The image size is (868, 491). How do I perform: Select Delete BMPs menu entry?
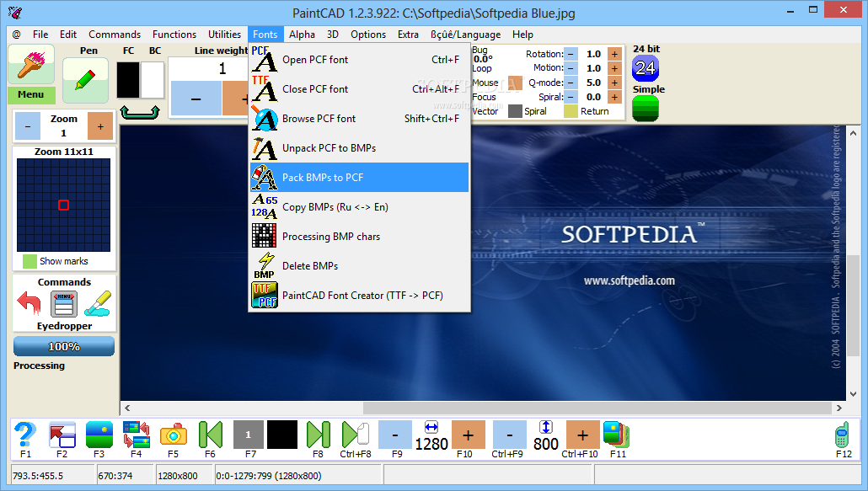click(359, 266)
